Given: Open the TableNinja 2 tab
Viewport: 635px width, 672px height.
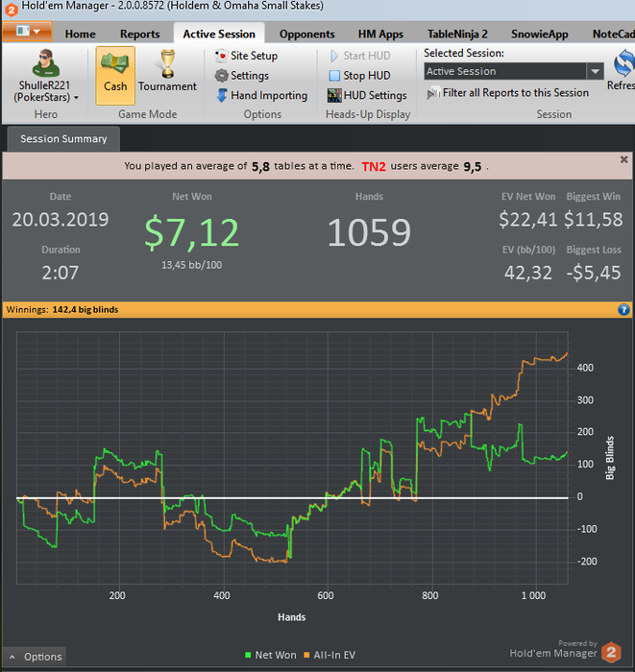Looking at the screenshot, I should point(457,34).
